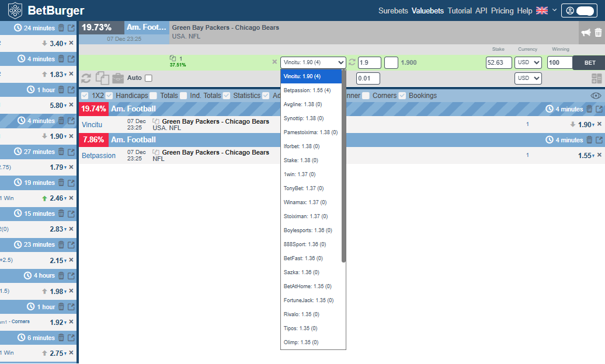605x364 pixels.
Task: Go to Surebets page
Action: click(393, 11)
